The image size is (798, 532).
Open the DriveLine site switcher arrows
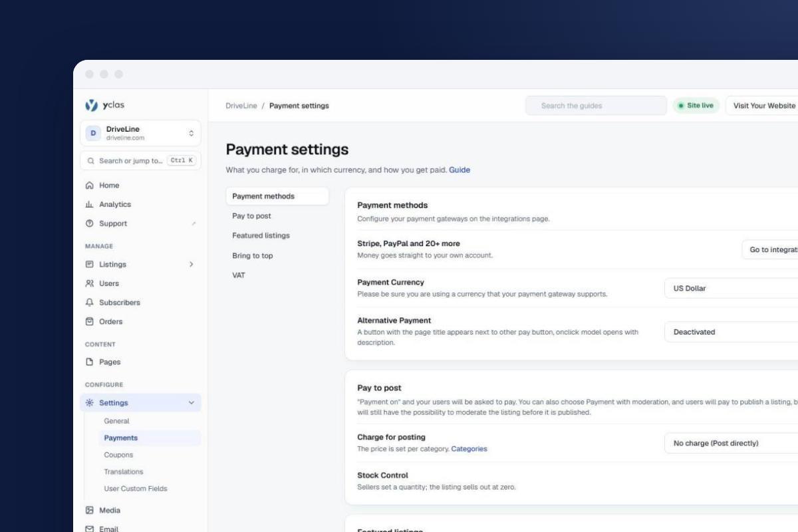192,133
